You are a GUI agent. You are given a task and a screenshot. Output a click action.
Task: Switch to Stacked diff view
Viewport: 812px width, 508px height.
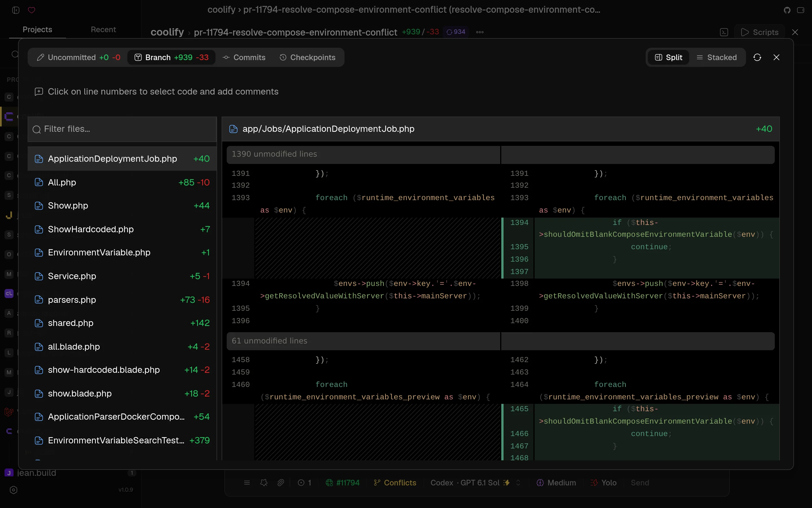[x=716, y=58]
